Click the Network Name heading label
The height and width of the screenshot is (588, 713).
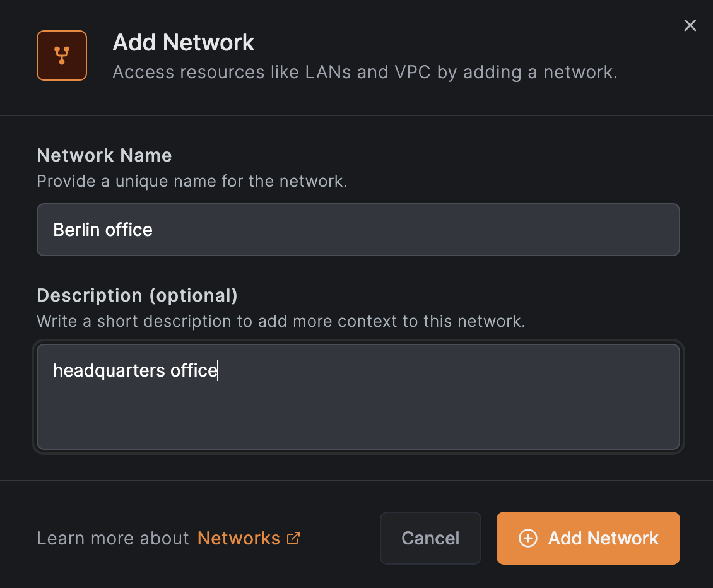coord(104,155)
